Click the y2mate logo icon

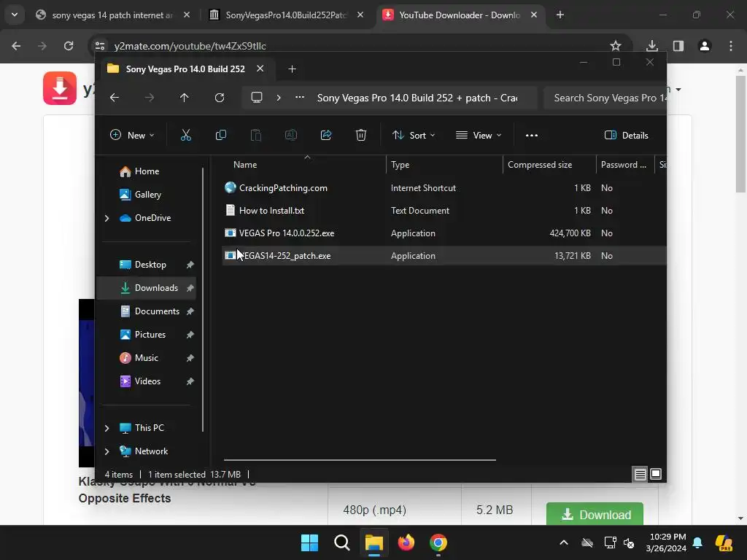click(x=60, y=88)
